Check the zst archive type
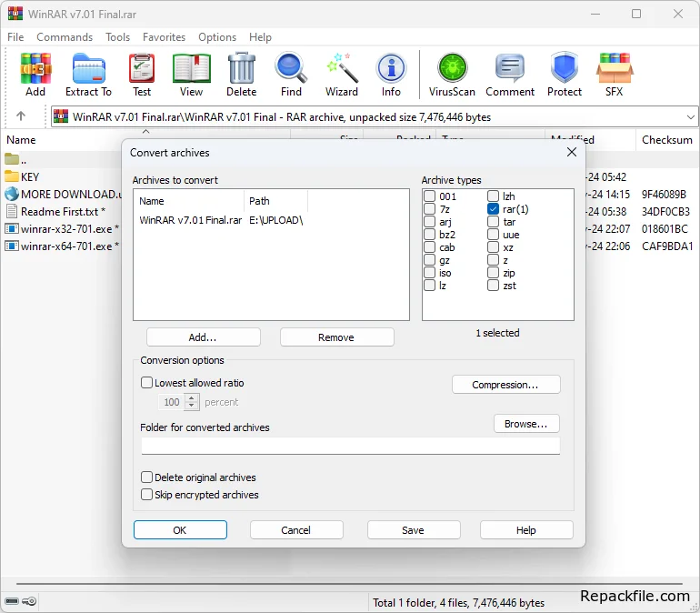The image size is (700, 613). tap(493, 286)
